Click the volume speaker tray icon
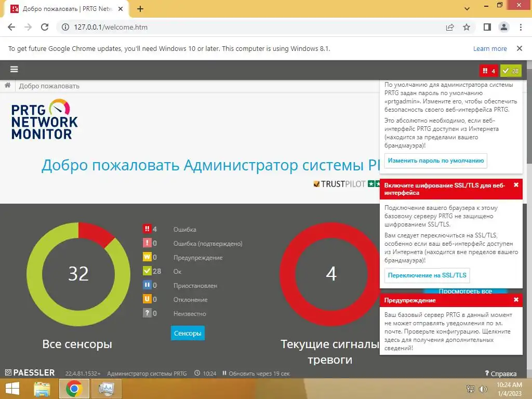The width and height of the screenshot is (532, 399). coord(483,389)
